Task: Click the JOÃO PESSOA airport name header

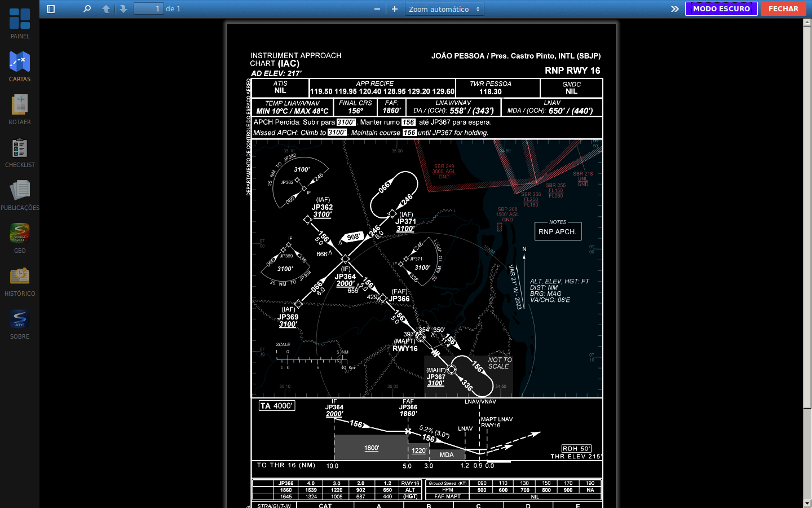Action: 516,56
